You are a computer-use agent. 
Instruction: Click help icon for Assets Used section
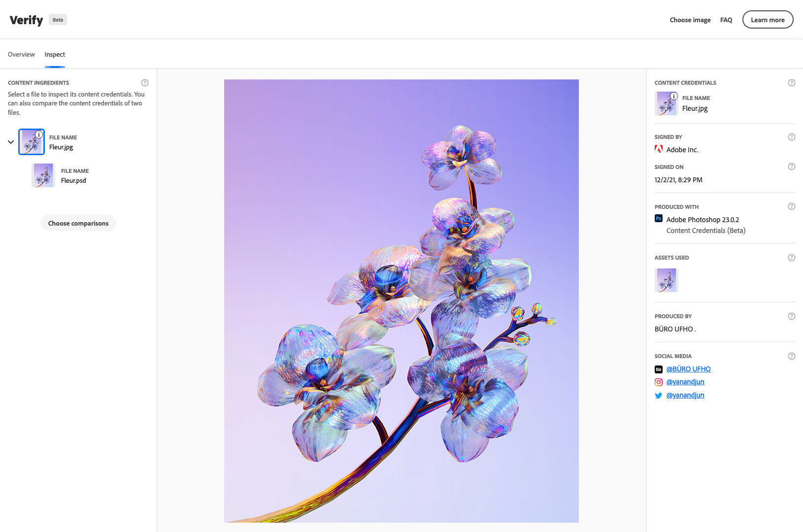tap(792, 258)
